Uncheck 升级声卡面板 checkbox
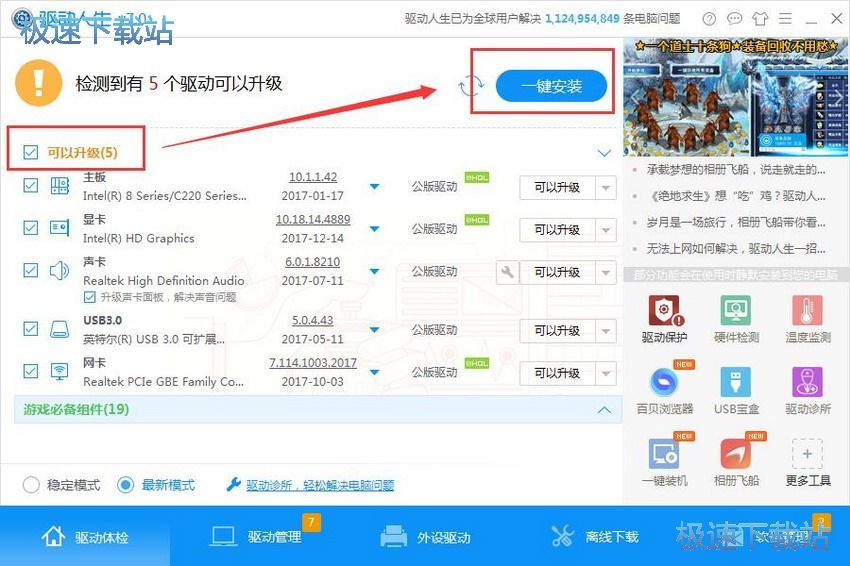The width and height of the screenshot is (850, 566). pos(90,297)
